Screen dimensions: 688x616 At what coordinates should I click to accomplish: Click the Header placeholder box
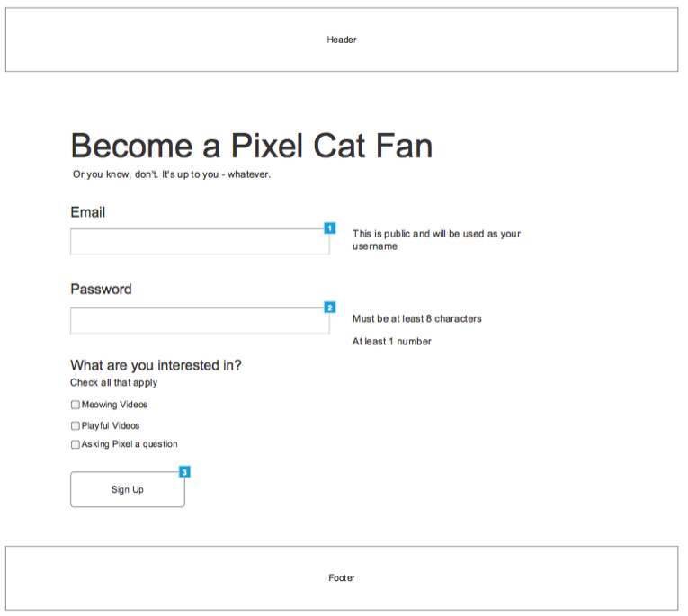coord(342,40)
